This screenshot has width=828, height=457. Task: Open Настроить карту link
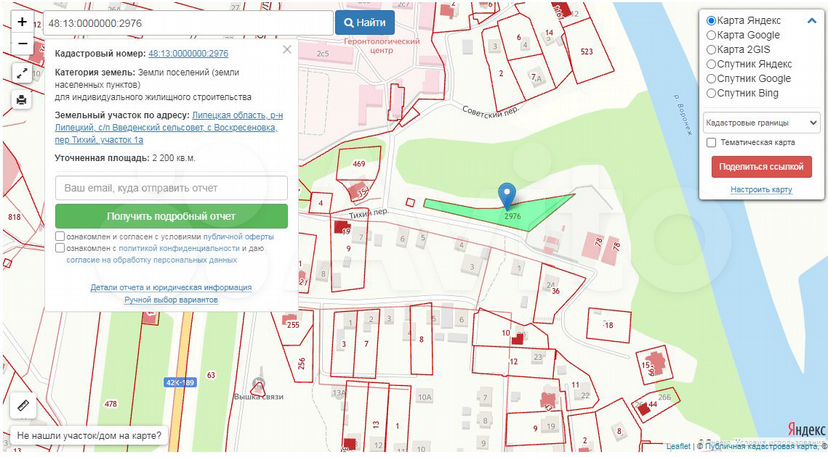(x=762, y=190)
